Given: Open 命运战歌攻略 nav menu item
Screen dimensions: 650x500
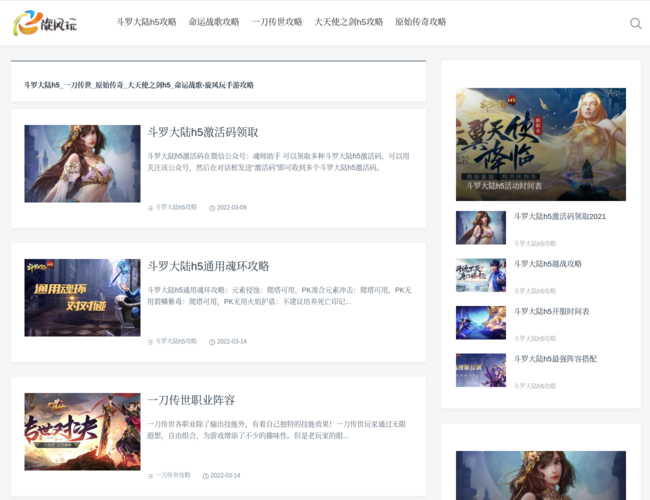Looking at the screenshot, I should [x=214, y=22].
